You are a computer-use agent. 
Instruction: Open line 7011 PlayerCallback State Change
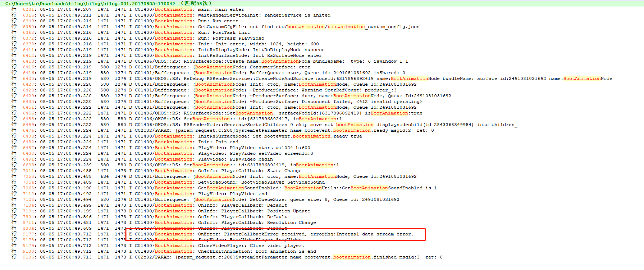pyautogui.click(x=156, y=171)
